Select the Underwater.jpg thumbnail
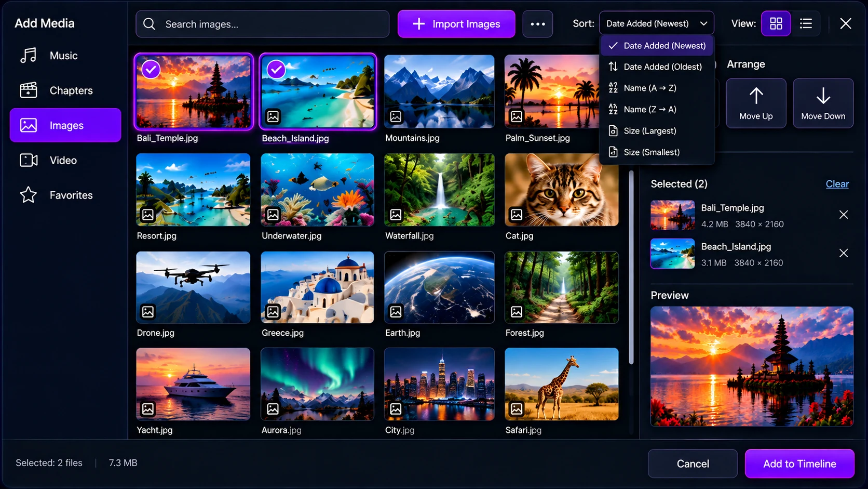Image resolution: width=868 pixels, height=489 pixels. (x=317, y=190)
